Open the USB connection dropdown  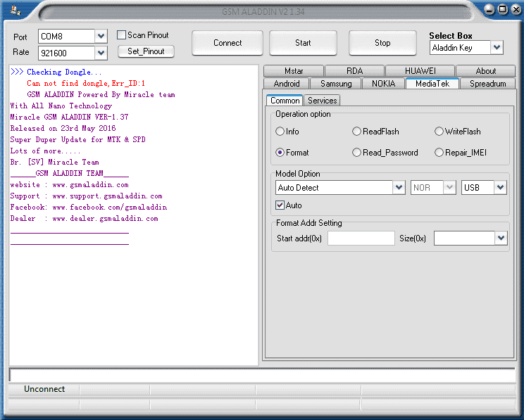pyautogui.click(x=500, y=187)
